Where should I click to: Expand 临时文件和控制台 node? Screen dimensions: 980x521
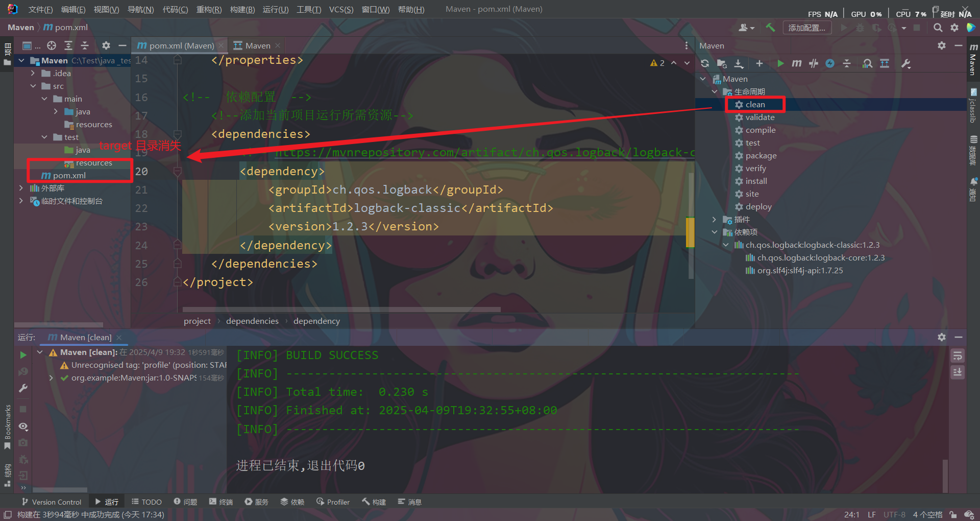click(21, 201)
